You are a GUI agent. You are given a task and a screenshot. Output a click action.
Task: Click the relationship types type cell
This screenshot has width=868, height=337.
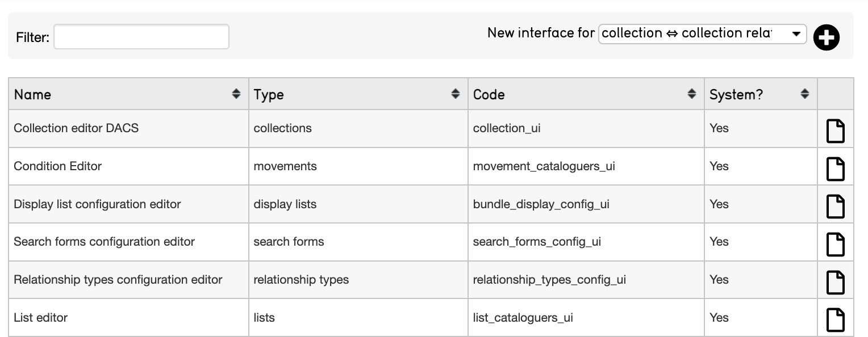coord(301,280)
